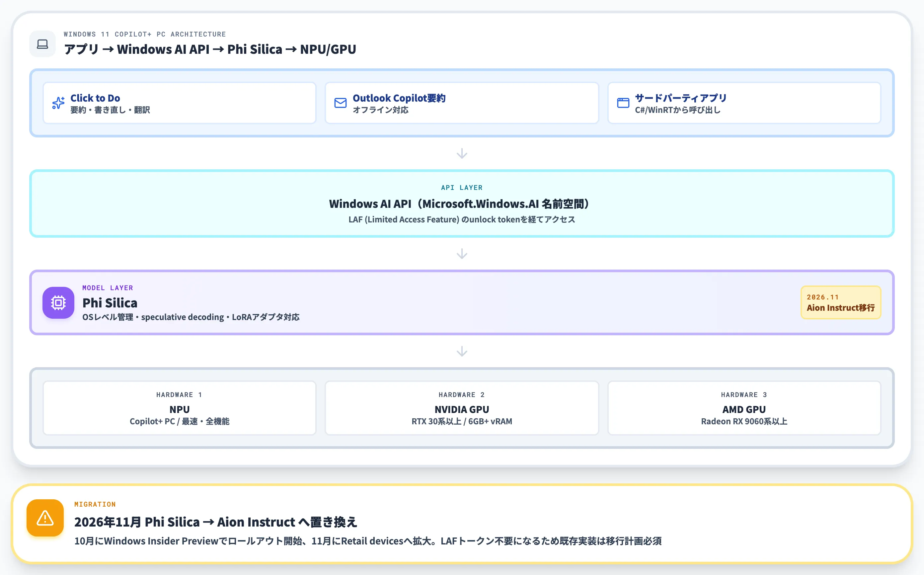
Task: Click the API LAYER label
Action: click(x=462, y=188)
